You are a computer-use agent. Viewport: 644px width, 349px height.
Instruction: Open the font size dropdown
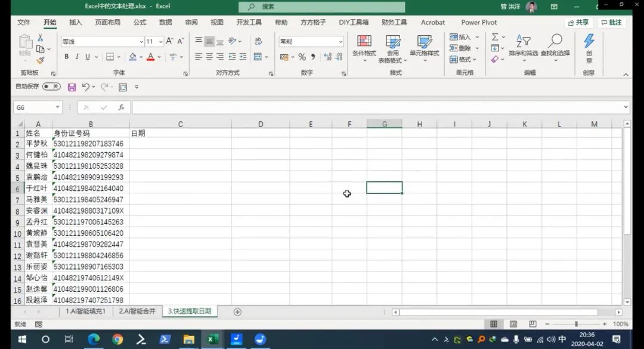160,42
